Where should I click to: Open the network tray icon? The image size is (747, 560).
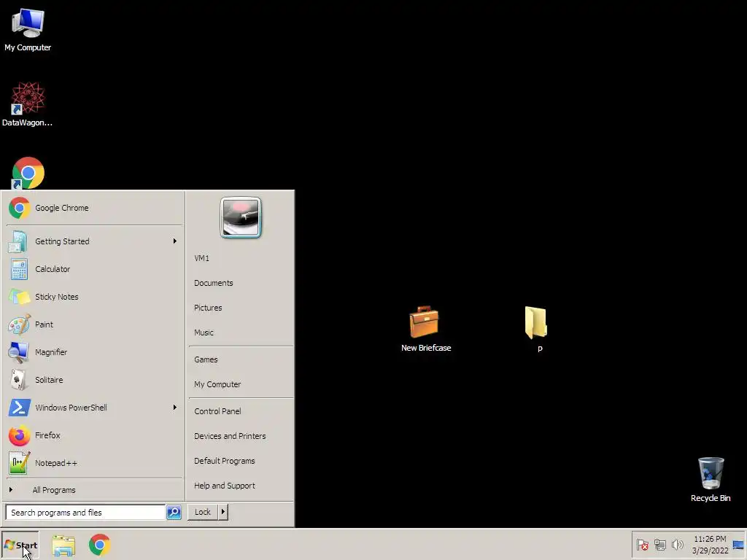tap(659, 545)
